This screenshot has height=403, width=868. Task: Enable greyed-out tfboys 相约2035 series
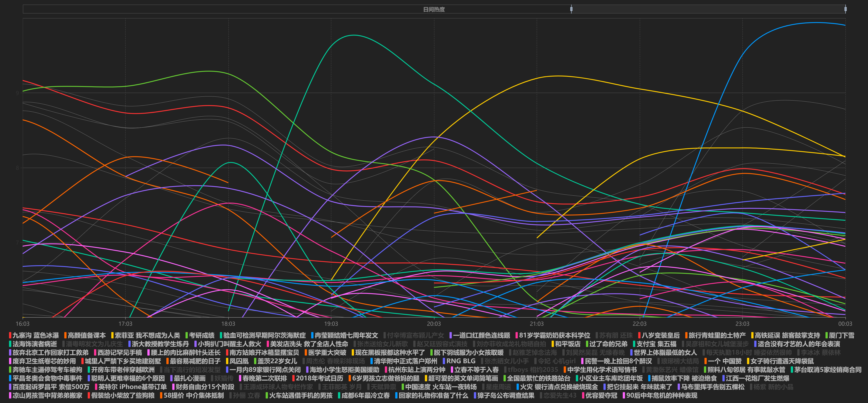[x=531, y=370]
